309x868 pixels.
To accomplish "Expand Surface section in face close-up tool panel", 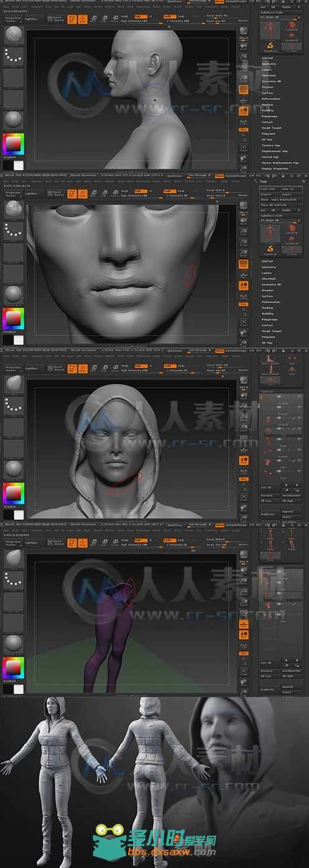I will click(267, 296).
